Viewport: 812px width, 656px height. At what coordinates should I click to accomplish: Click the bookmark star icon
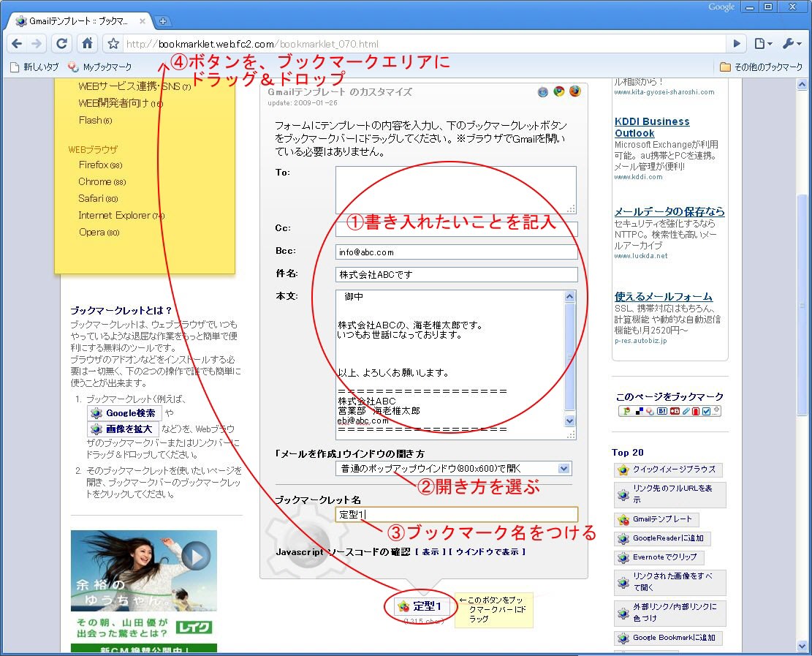113,44
